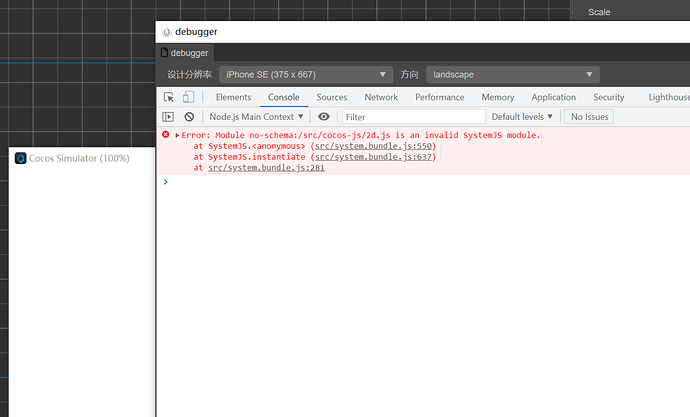This screenshot has width=690, height=417.
Task: Click the Scale label in editor panel
Action: tap(599, 12)
